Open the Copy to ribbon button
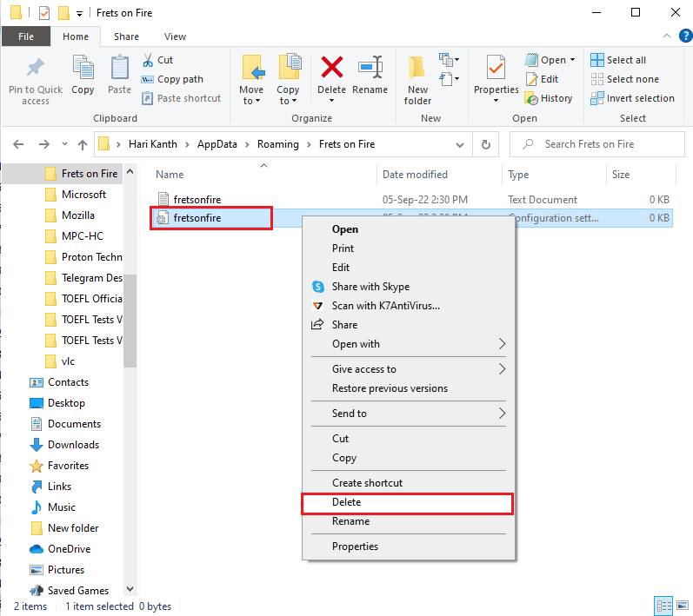The height and width of the screenshot is (616, 693). coord(288,81)
